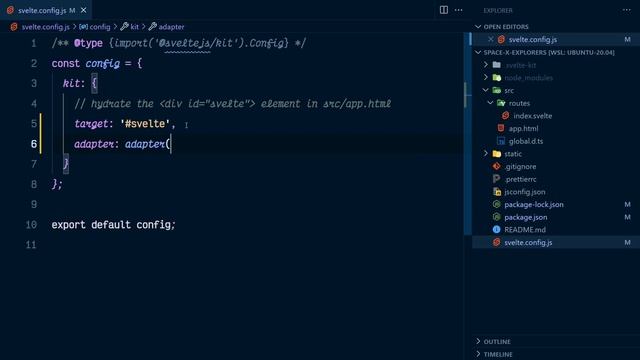The height and width of the screenshot is (360, 640).
Task: Select svelte.config.js at the tree bottom
Action: click(556, 242)
